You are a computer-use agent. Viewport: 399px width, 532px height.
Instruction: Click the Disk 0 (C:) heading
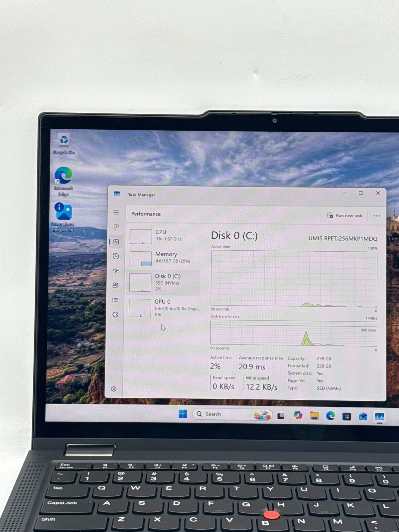(x=234, y=236)
